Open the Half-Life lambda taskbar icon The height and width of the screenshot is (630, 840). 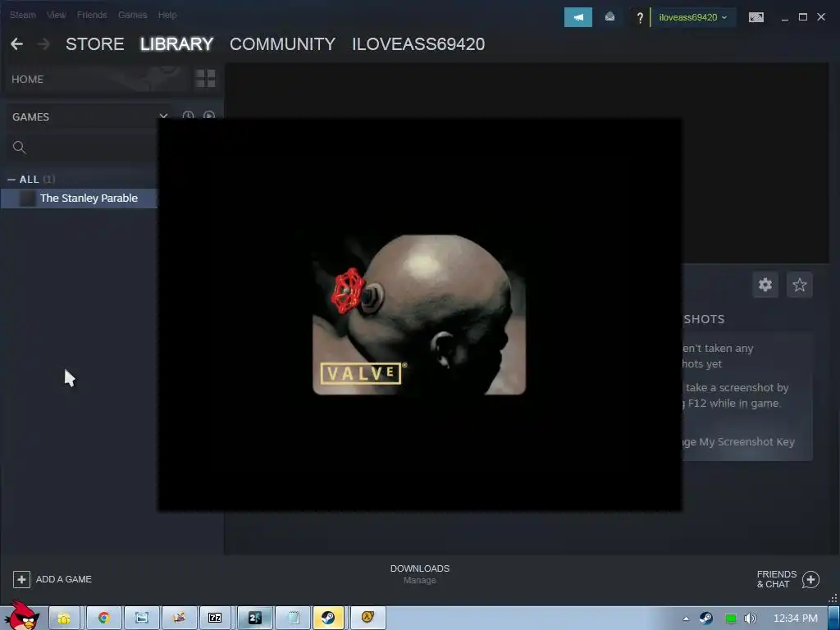coord(367,619)
